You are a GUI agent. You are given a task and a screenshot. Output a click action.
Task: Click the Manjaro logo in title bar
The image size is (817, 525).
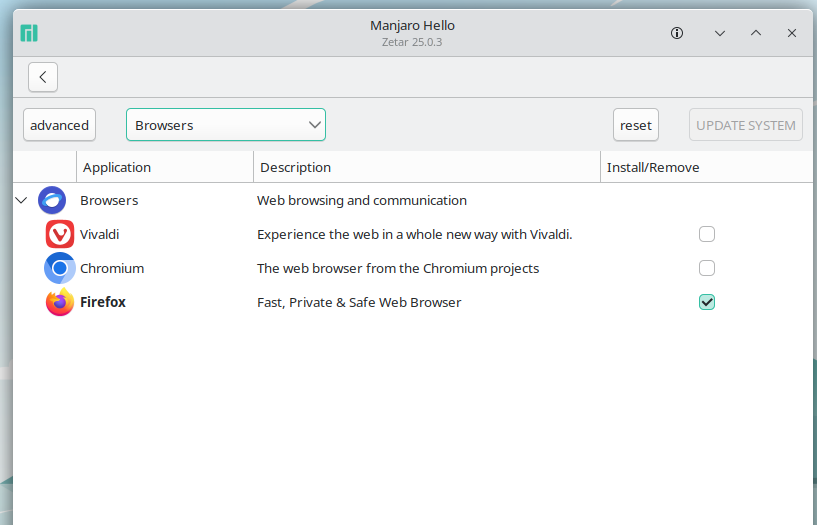tap(29, 33)
